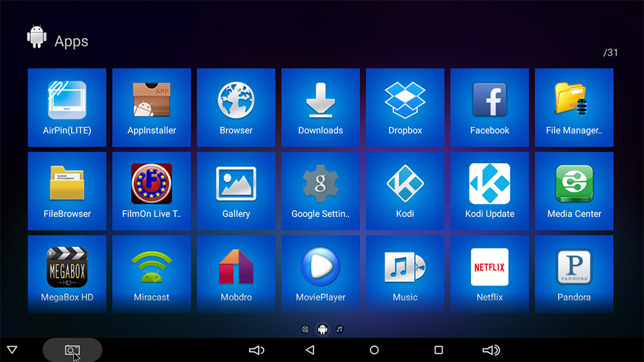Click the Android robot logo beside Apps
The width and height of the screenshot is (644, 362).
pos(37,37)
